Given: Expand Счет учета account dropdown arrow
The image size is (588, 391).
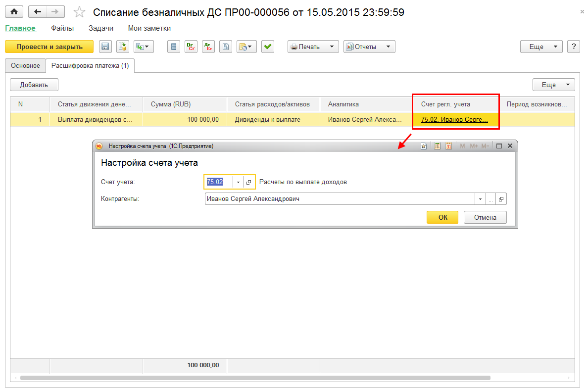Looking at the screenshot, I should [x=238, y=182].
